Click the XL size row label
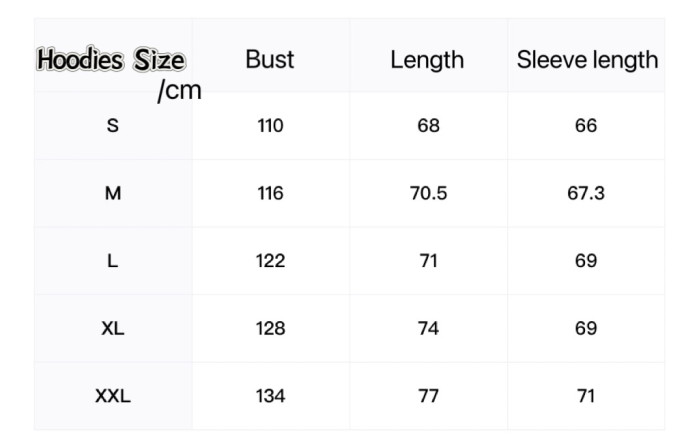699x444 pixels. click(x=112, y=328)
